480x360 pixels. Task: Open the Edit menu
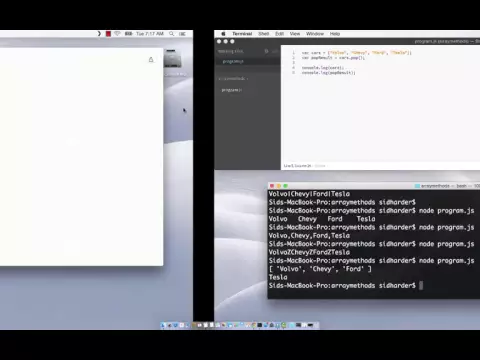click(x=279, y=34)
